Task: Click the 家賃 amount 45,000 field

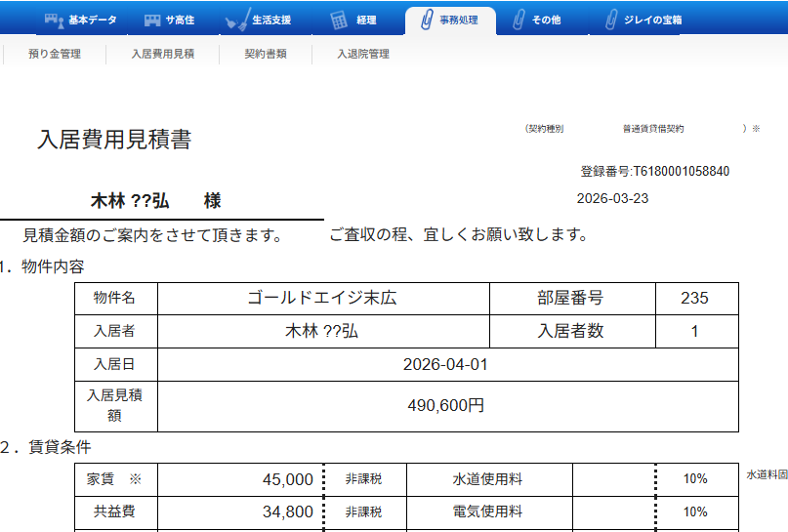Action: (240, 480)
